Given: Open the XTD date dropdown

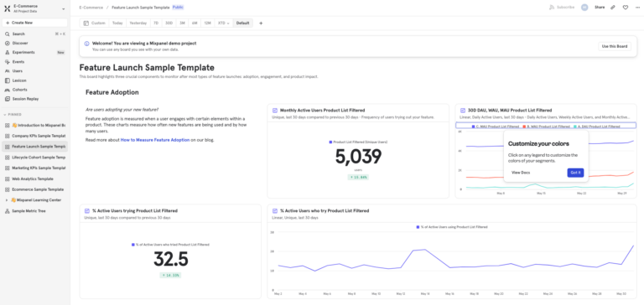Looking at the screenshot, I should pos(224,23).
